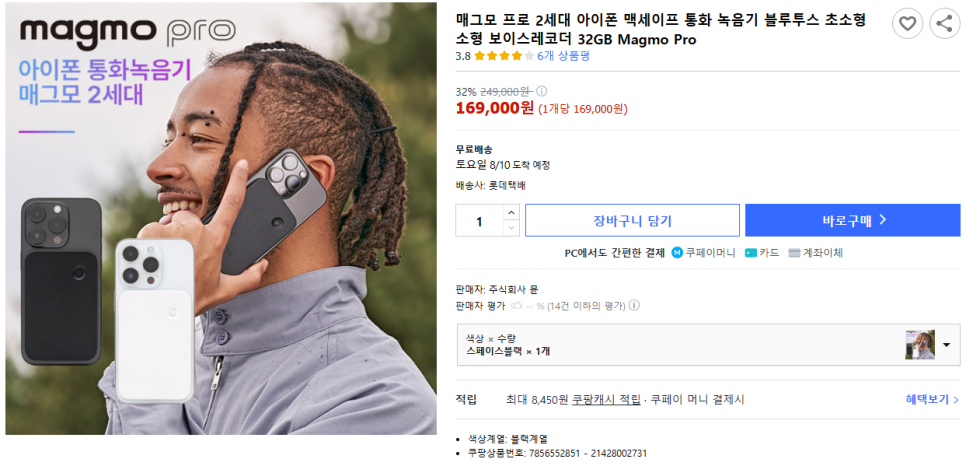Image resolution: width=966 pixels, height=473 pixels.
Task: Open the 6개 상품평 reviews link
Action: [563, 56]
